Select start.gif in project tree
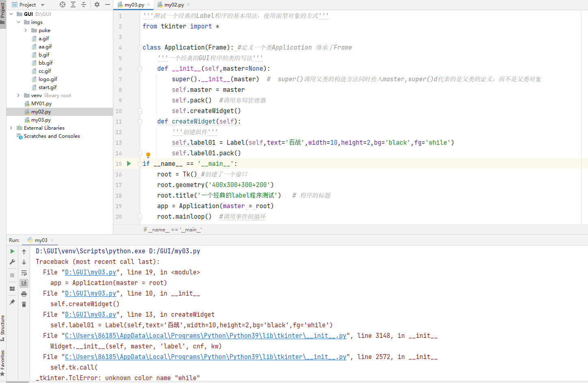The height and width of the screenshot is (383, 588). point(48,87)
